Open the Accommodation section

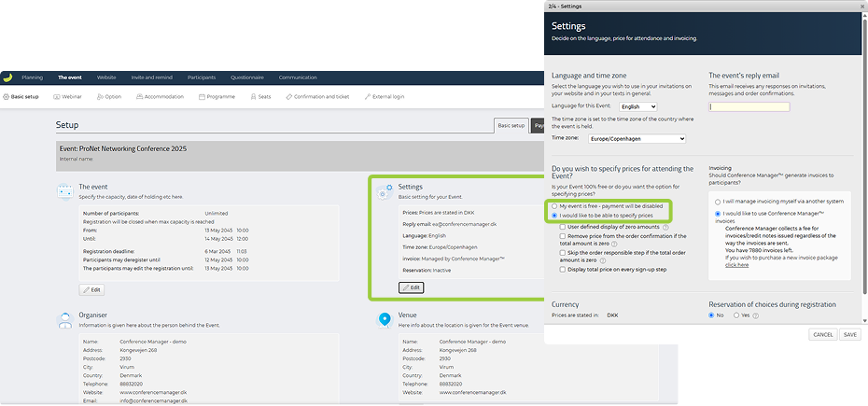pos(159,96)
